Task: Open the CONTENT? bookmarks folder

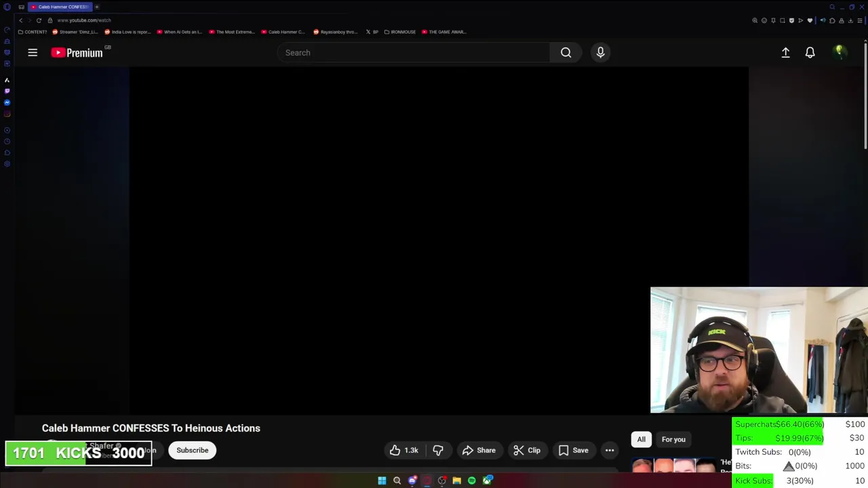Action: pyautogui.click(x=33, y=32)
